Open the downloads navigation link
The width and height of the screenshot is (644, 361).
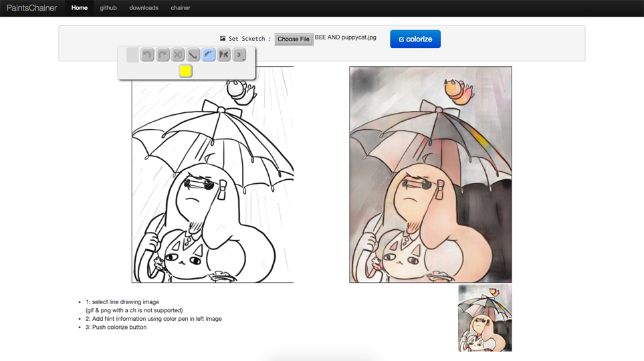144,8
